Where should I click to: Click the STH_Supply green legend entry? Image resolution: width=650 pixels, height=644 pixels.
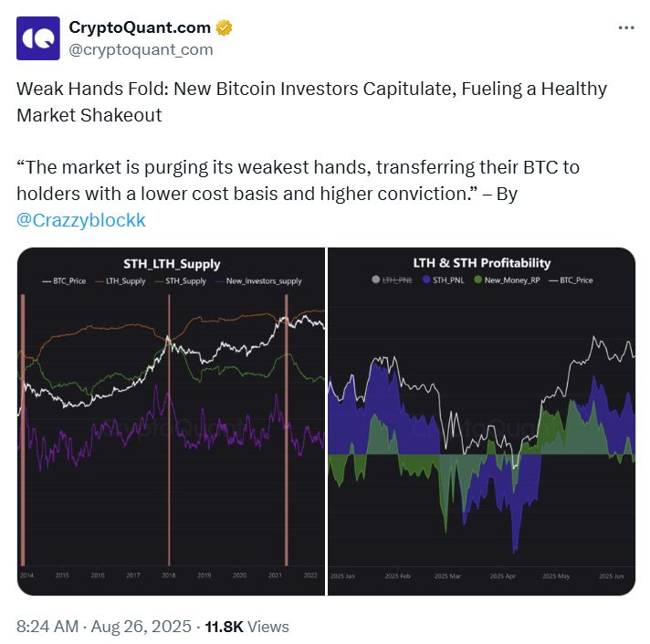tap(181, 281)
